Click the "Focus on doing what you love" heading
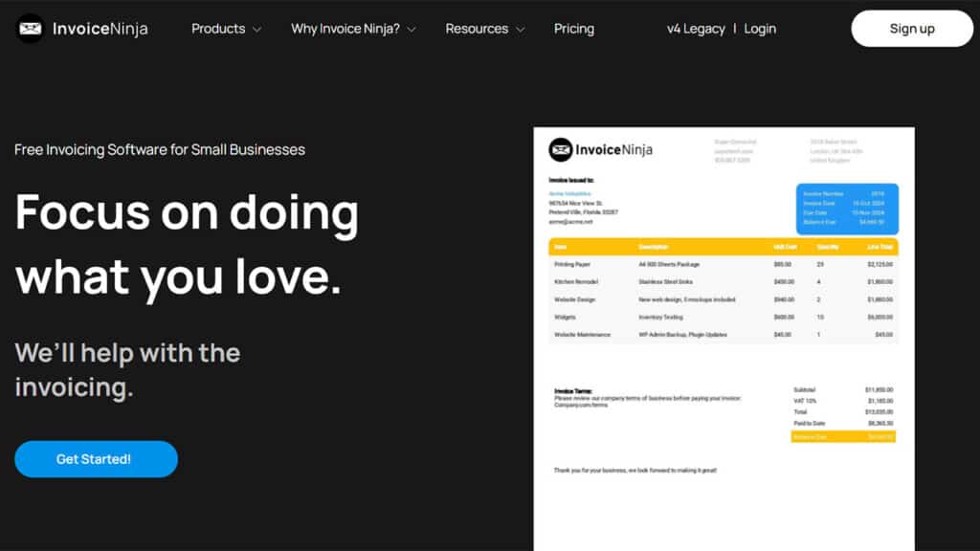The height and width of the screenshot is (551, 980). pos(187,244)
